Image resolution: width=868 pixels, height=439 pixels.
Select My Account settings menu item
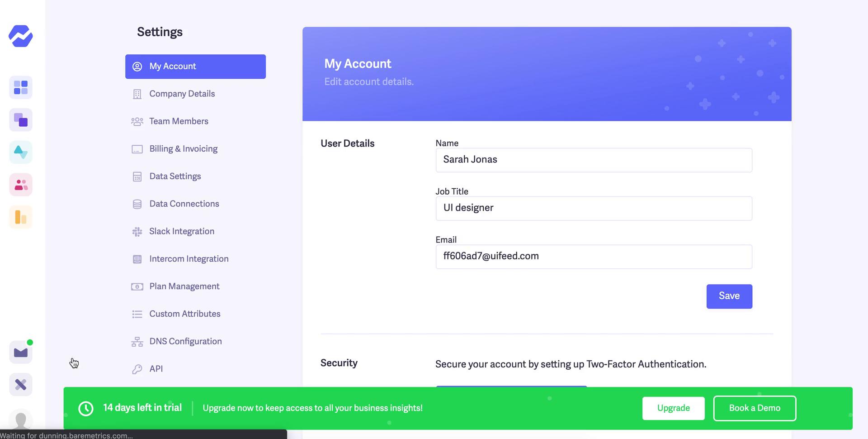point(195,67)
